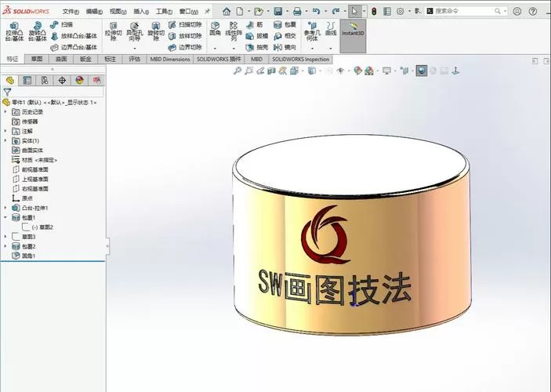Expand the 草图3 sketch node

coord(5,237)
